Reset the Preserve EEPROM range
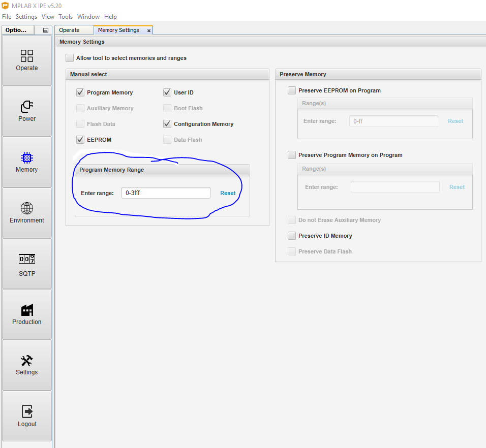 pos(455,121)
